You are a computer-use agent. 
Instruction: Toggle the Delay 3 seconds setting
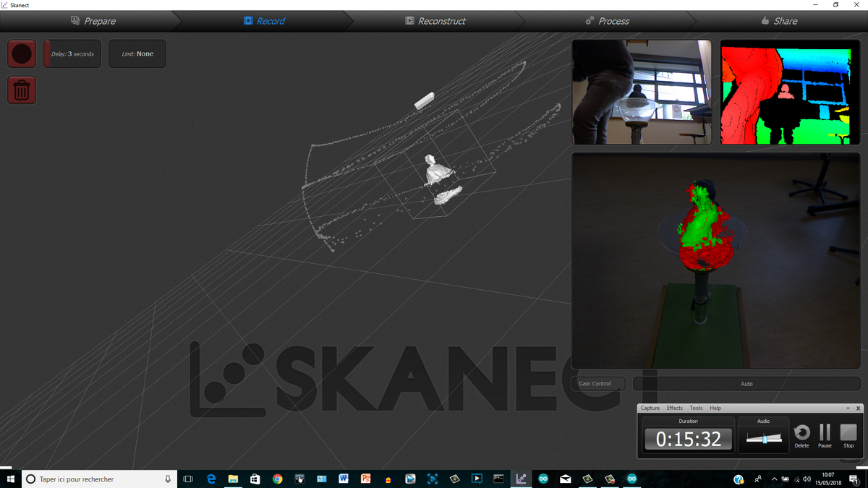(72, 54)
